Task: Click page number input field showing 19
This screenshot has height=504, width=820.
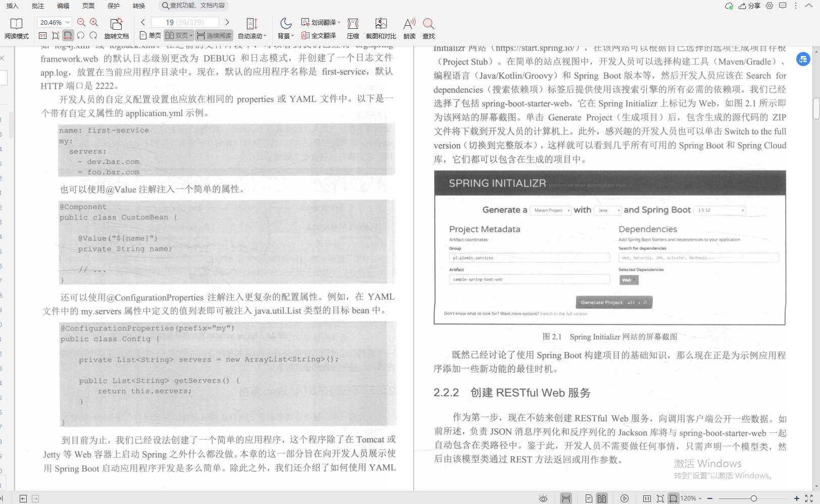Action: (185, 22)
